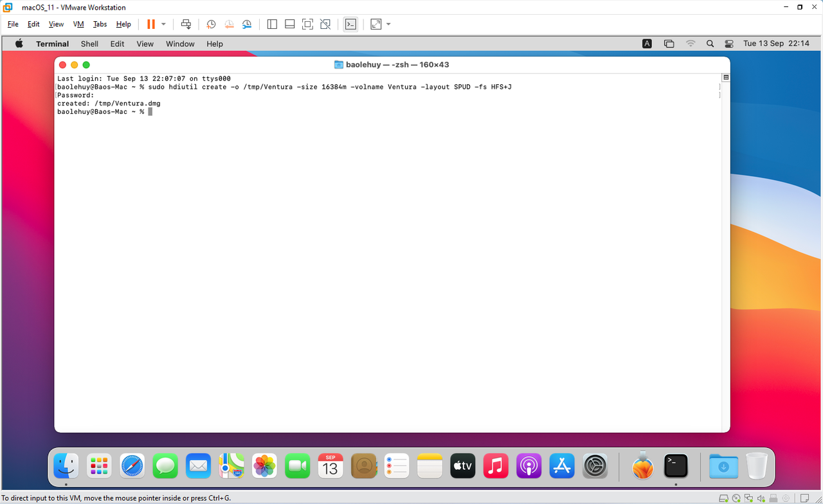Open Photos from the Dock
The height and width of the screenshot is (504, 823).
[x=264, y=465]
